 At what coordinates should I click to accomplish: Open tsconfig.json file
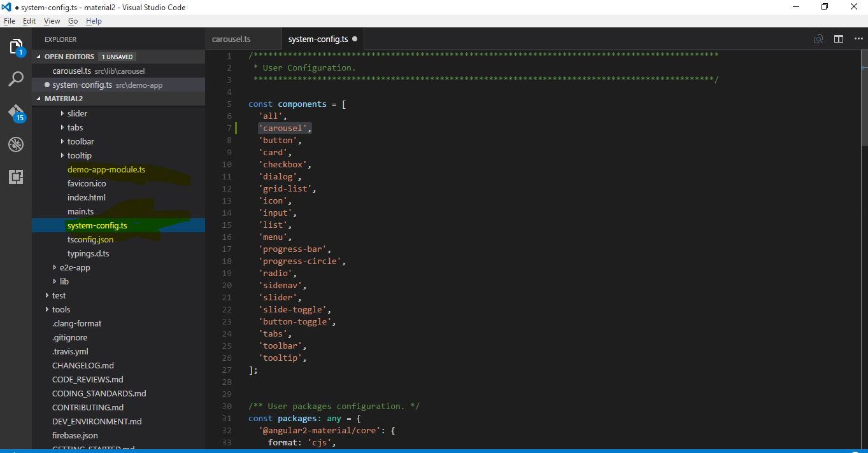pos(90,239)
